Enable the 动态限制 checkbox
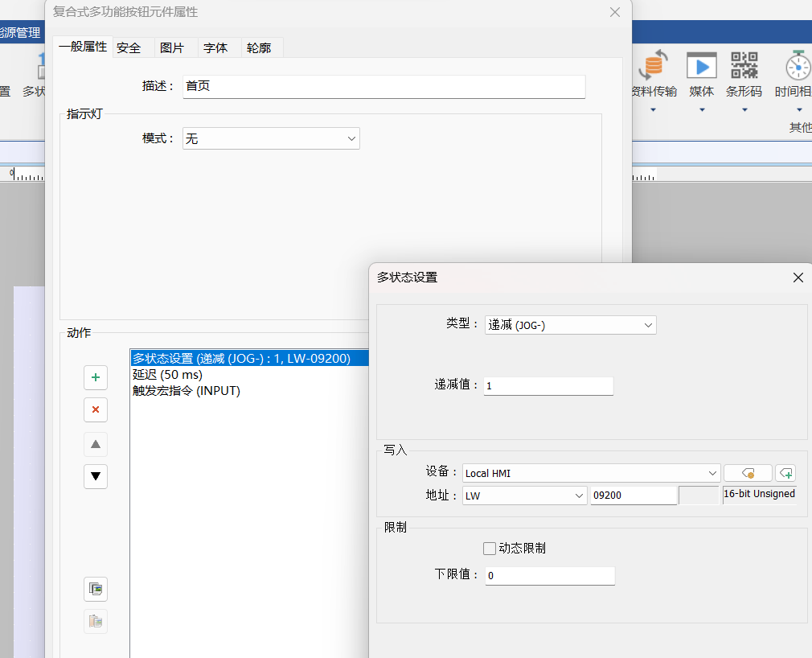 (490, 549)
